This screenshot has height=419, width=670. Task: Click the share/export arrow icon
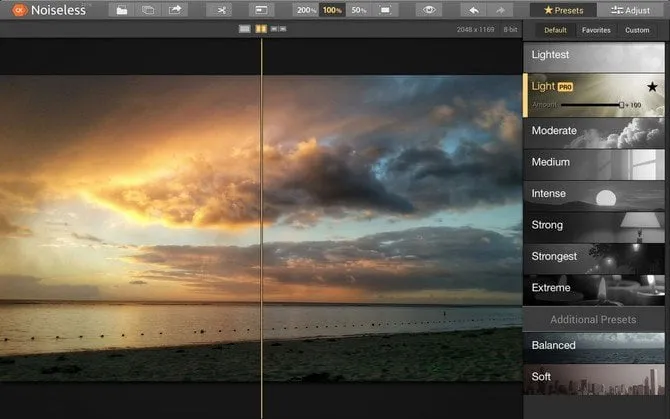176,10
